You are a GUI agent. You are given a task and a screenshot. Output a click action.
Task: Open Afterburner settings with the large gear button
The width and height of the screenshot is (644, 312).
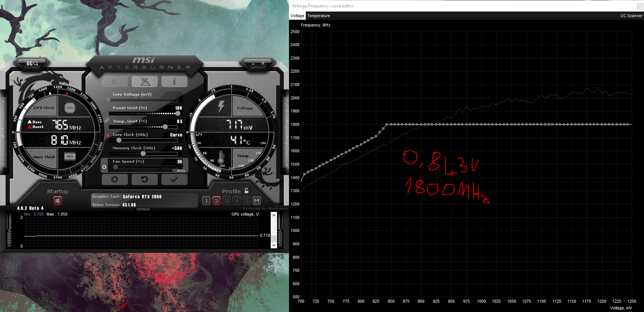click(x=115, y=179)
